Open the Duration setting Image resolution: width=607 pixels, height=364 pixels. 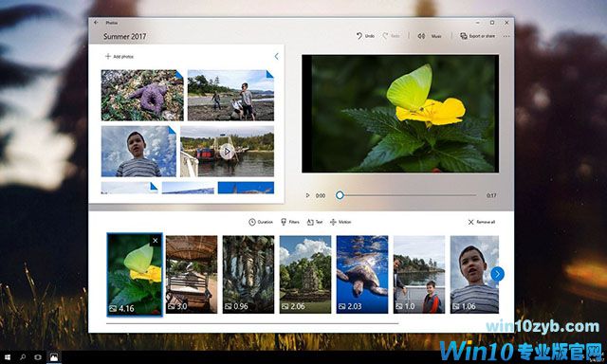click(261, 222)
